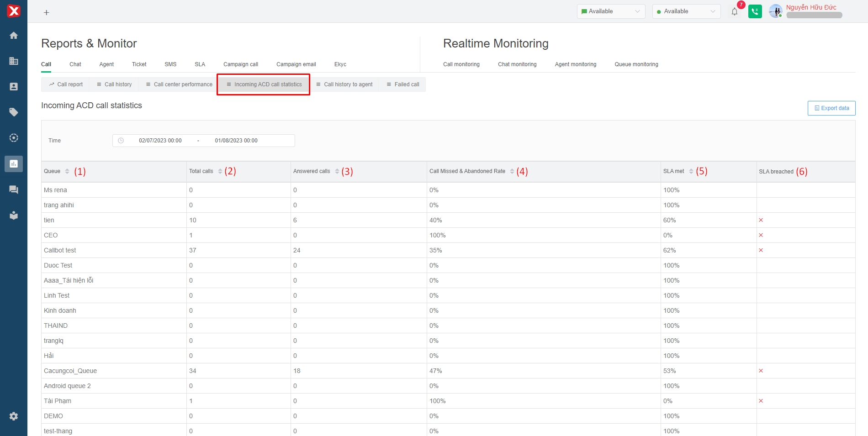Image resolution: width=868 pixels, height=436 pixels.
Task: Click the ticket tag icon in the sidebar
Action: point(14,112)
